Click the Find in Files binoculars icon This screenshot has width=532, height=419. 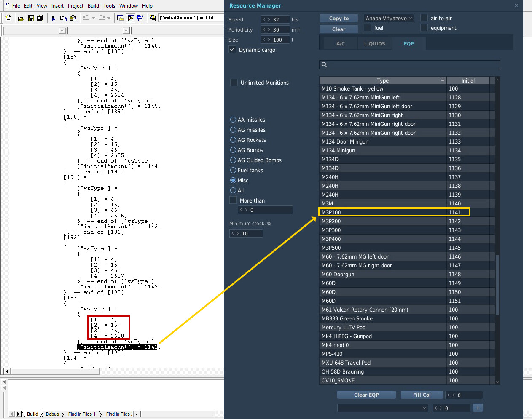153,18
